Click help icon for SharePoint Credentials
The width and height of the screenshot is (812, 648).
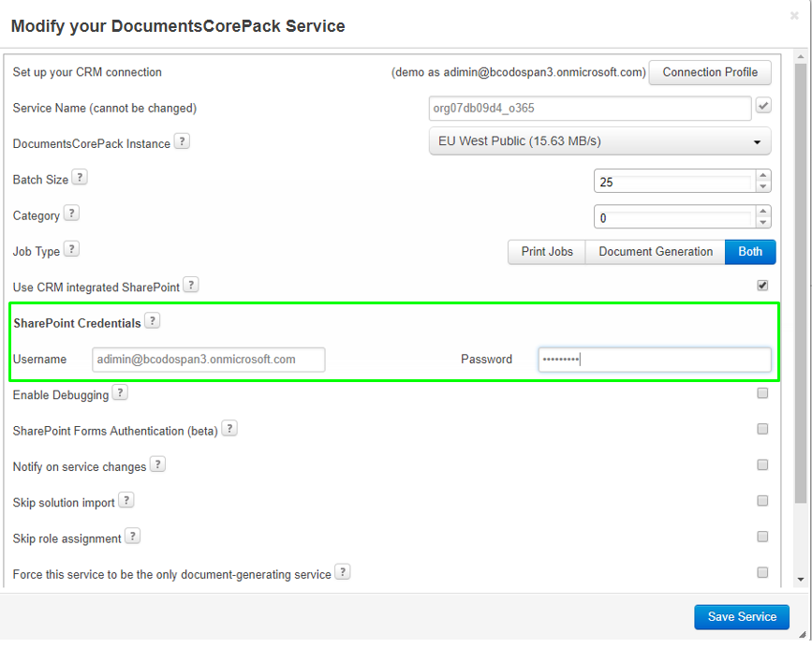153,321
